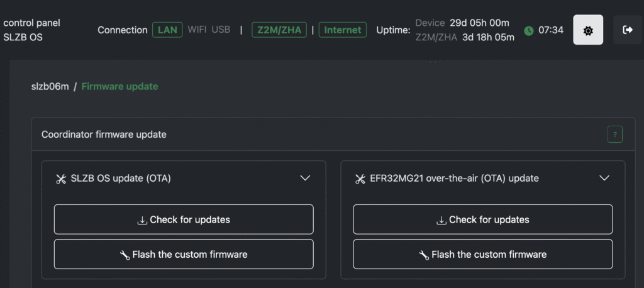Collapse the SLZB OS update section chevron

coord(305,178)
